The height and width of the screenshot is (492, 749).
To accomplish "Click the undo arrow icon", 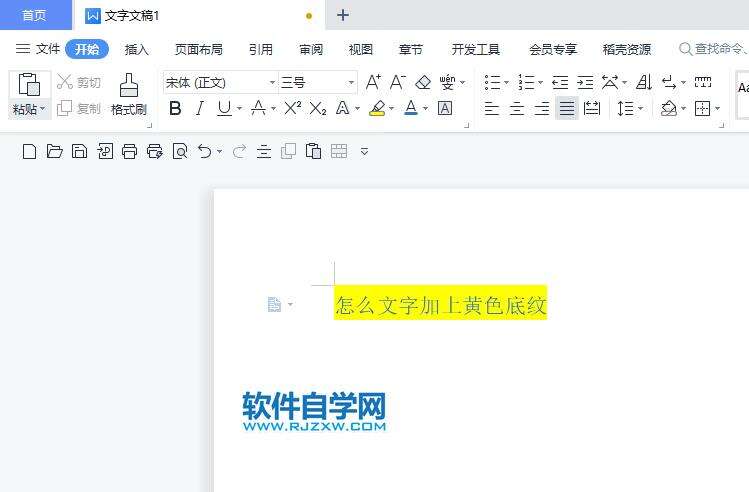I will 204,151.
